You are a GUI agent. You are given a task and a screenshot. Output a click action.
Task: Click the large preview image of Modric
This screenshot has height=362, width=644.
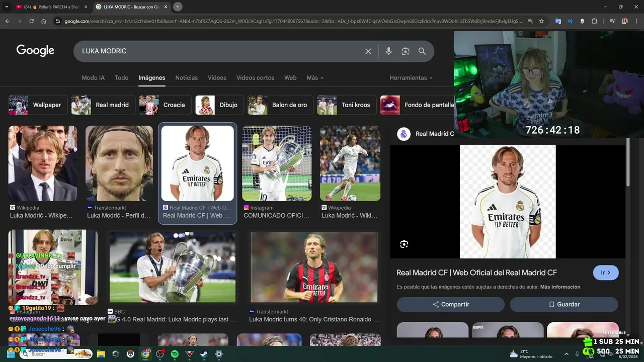(x=508, y=202)
